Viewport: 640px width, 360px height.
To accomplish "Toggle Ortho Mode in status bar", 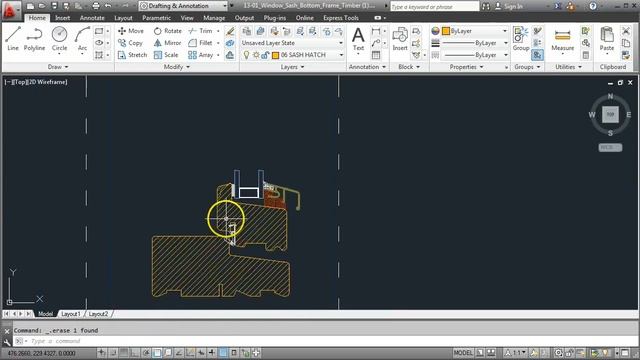I will (135, 353).
